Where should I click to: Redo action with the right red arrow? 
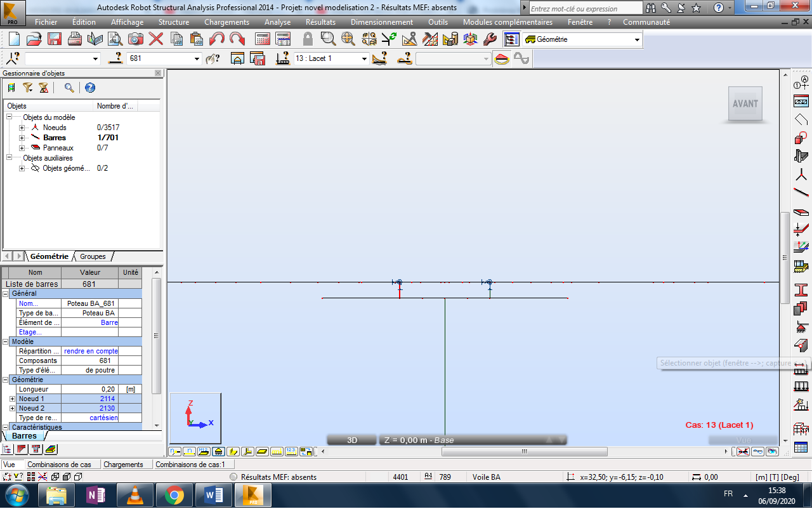pyautogui.click(x=237, y=39)
